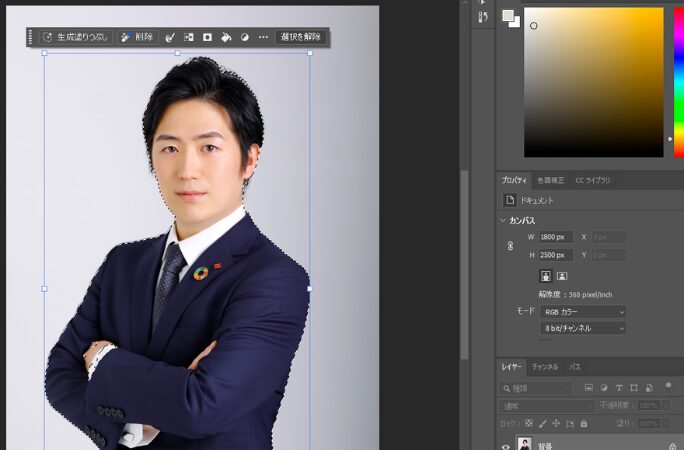Click the adjustment layer half-circle icon
The height and width of the screenshot is (450, 684).
pos(245,37)
